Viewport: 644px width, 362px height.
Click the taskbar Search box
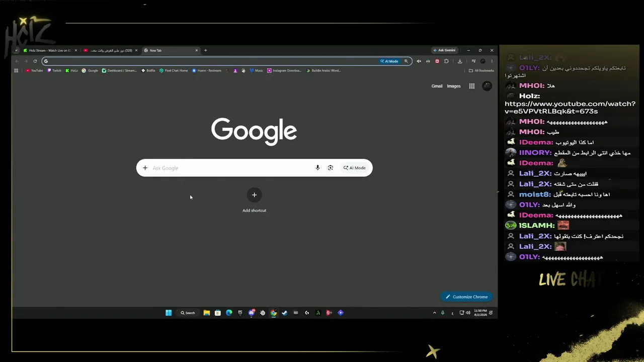188,313
